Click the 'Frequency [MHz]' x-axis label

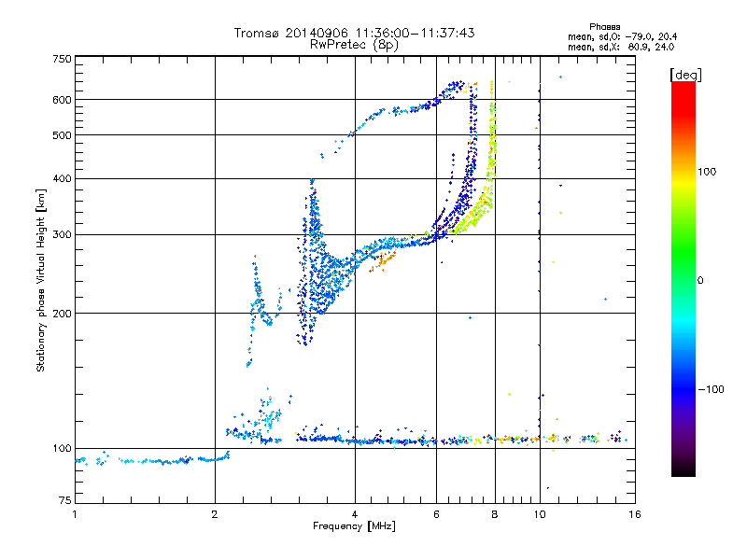354,526
